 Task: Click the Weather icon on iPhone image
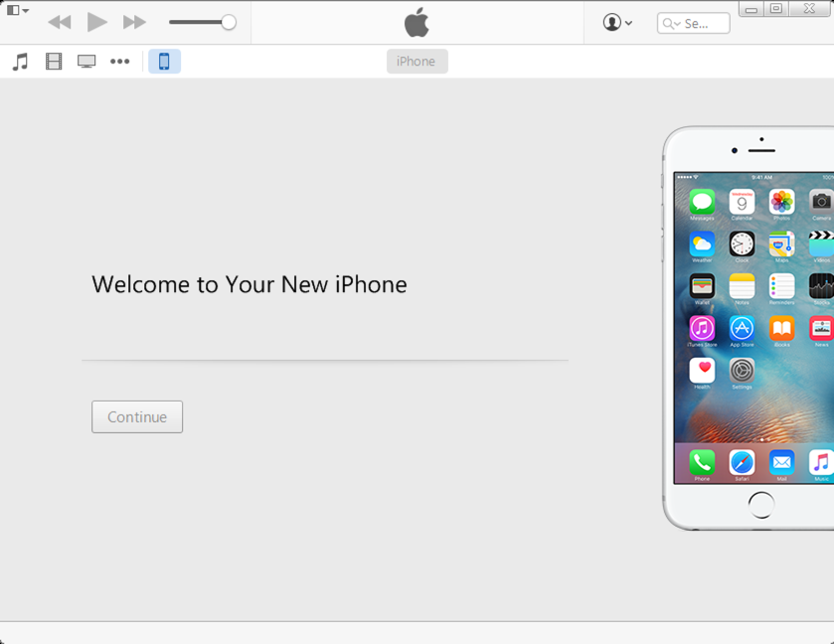(702, 244)
